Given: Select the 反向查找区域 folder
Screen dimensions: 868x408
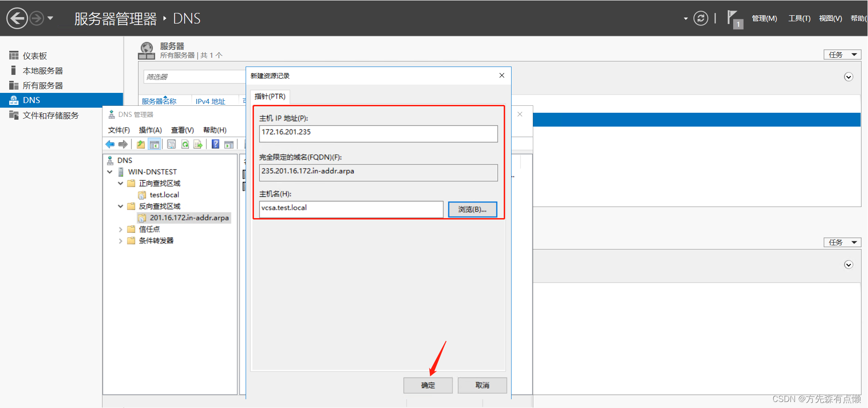Looking at the screenshot, I should 159,206.
